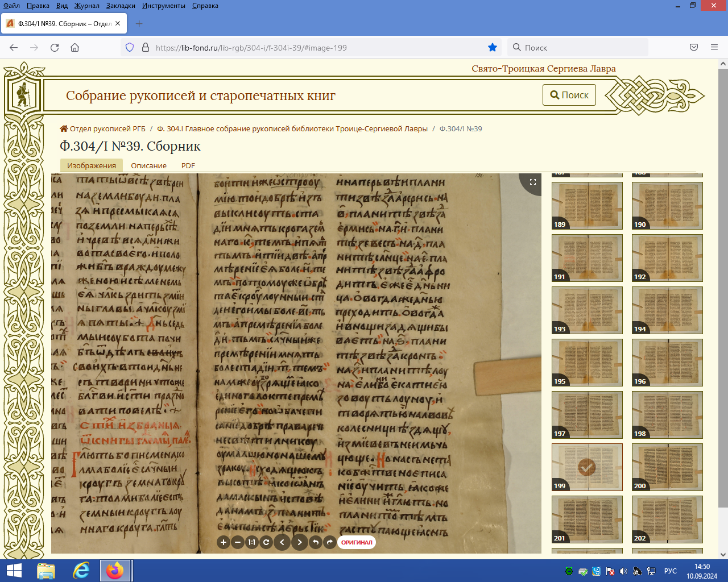
Task: Open Инструменты menu
Action: [164, 6]
